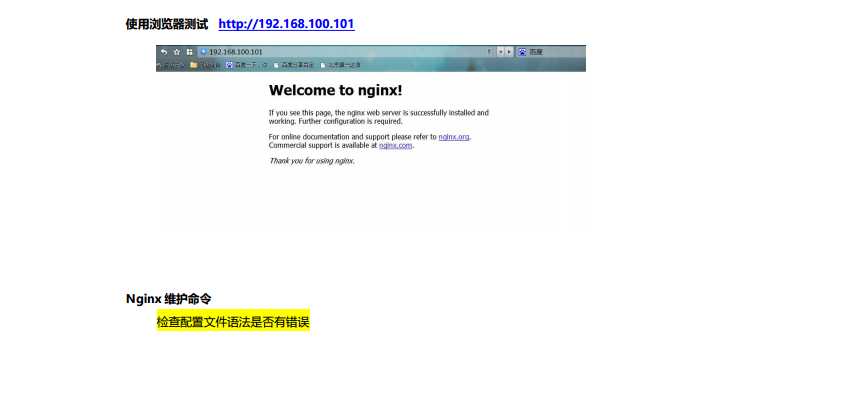Click the 'Welcome to nginx!' heading

336,90
